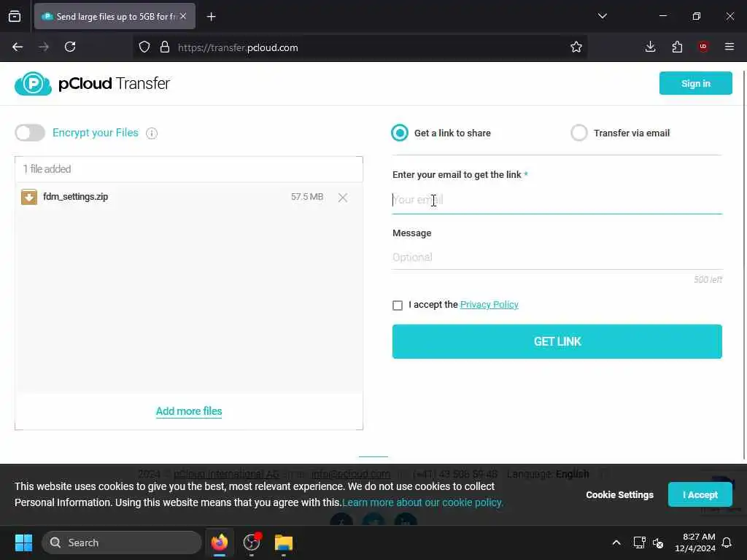Bookmark this page with the star icon

point(576,47)
